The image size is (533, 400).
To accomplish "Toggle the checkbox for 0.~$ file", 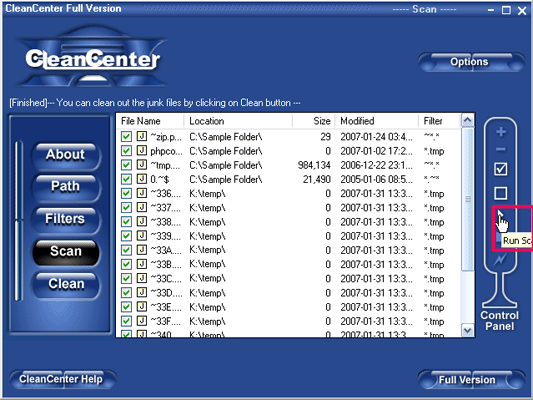I will [x=126, y=179].
